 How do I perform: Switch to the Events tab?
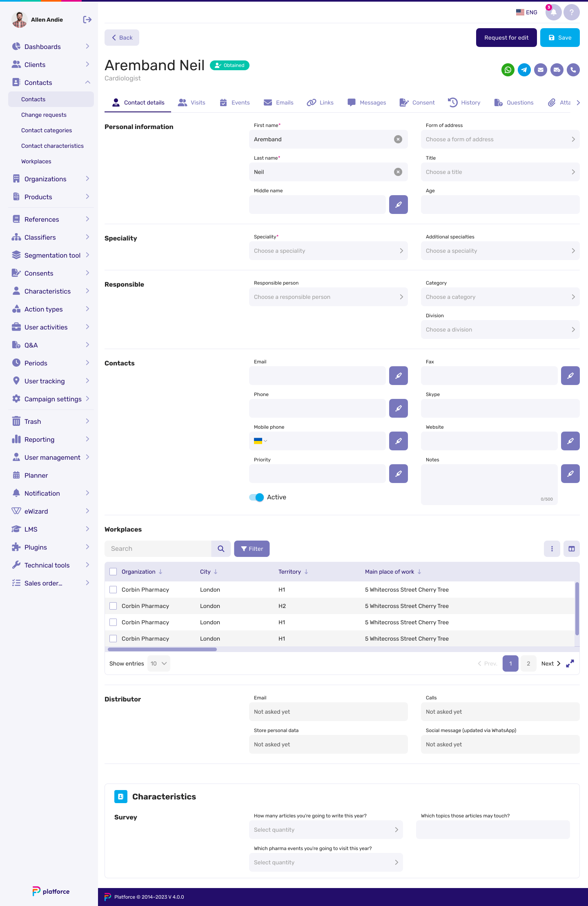click(x=235, y=102)
